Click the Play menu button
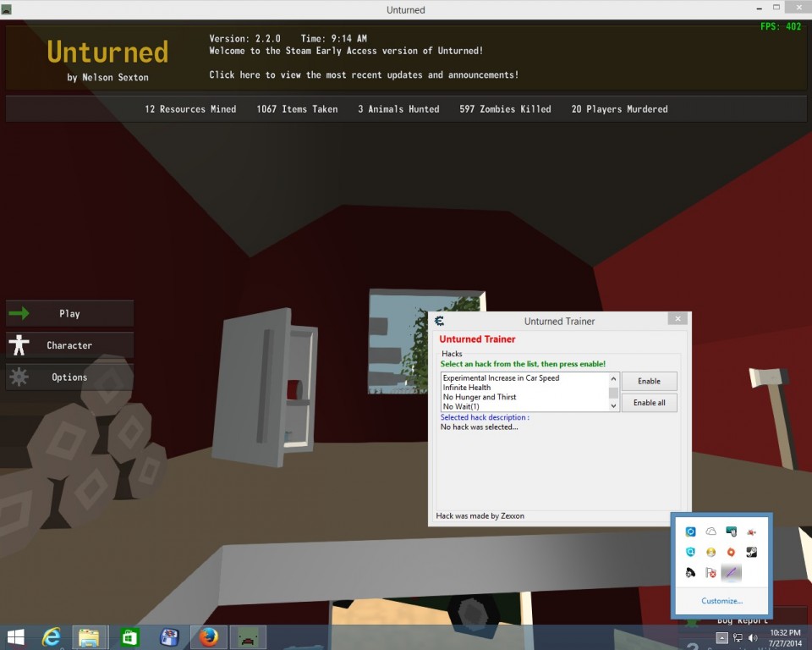The height and width of the screenshot is (650, 812). 70,314
